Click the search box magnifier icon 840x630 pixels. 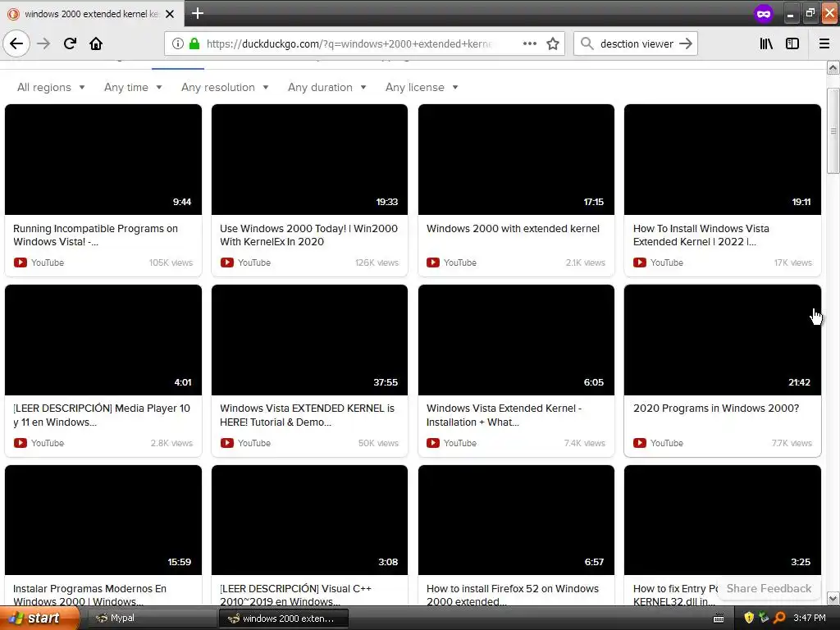click(587, 43)
